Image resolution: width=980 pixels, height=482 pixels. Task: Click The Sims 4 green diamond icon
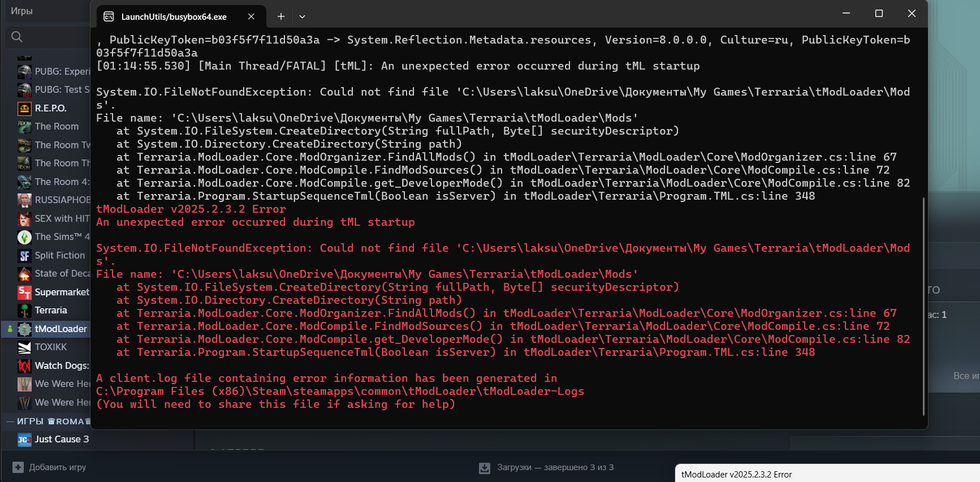tap(24, 236)
